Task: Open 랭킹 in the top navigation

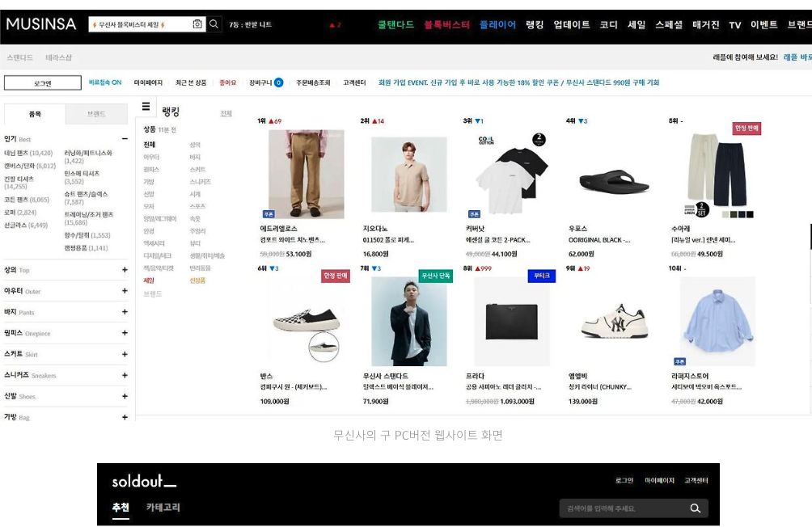Action: [535, 24]
